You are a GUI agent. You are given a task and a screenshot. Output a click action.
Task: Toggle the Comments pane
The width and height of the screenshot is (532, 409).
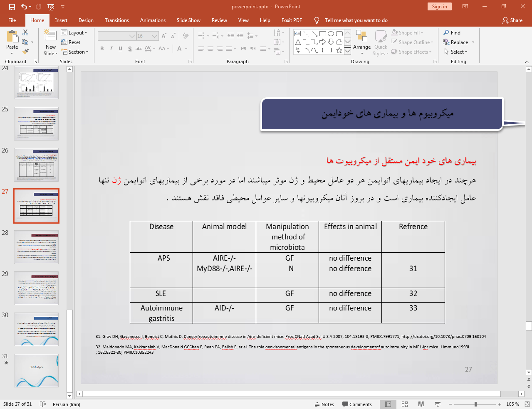pyautogui.click(x=357, y=404)
